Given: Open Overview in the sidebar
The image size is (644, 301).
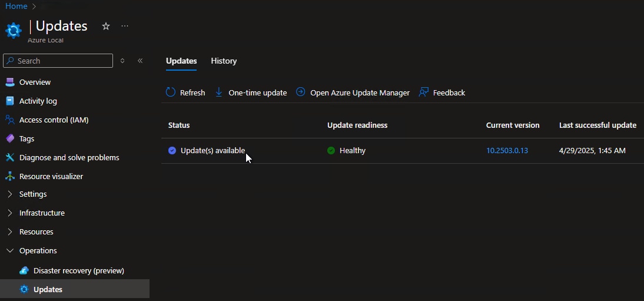Looking at the screenshot, I should coord(35,82).
